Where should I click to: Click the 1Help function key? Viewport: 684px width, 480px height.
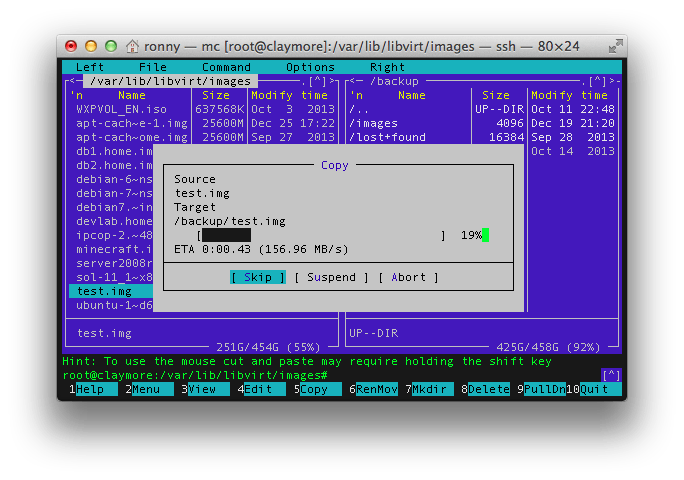tap(93, 389)
